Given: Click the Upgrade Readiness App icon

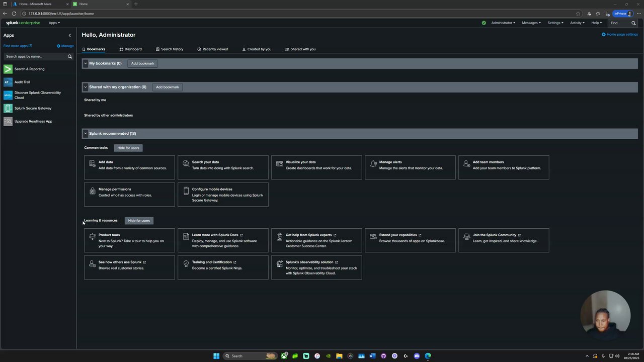Looking at the screenshot, I should point(8,121).
